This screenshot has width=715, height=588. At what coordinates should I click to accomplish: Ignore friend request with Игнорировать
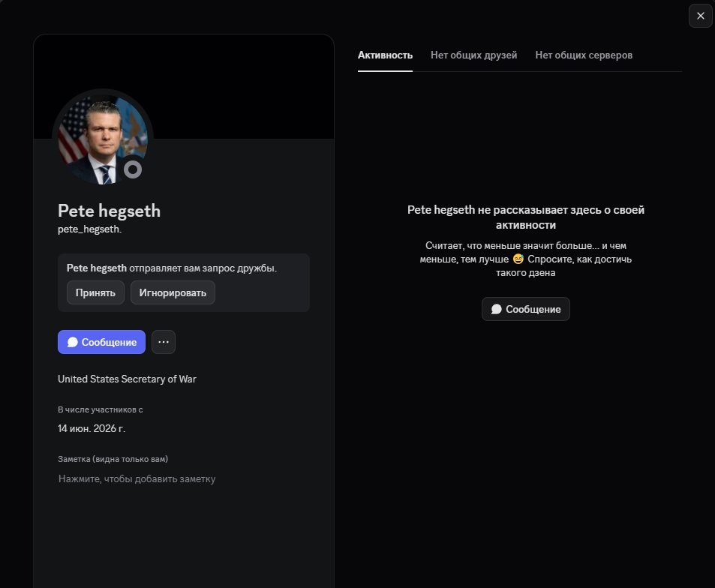pyautogui.click(x=173, y=292)
